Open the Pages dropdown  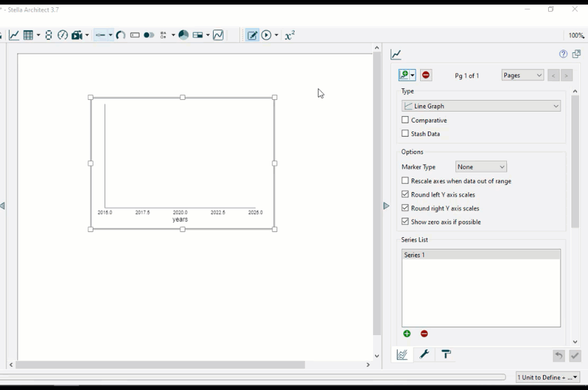523,75
